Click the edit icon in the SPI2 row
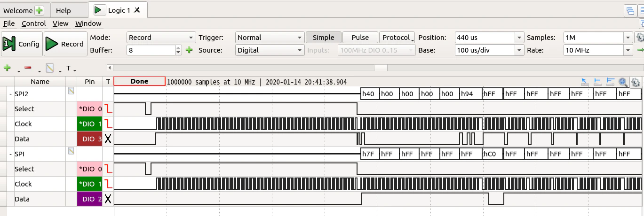The height and width of the screenshot is (216, 644). tap(72, 91)
